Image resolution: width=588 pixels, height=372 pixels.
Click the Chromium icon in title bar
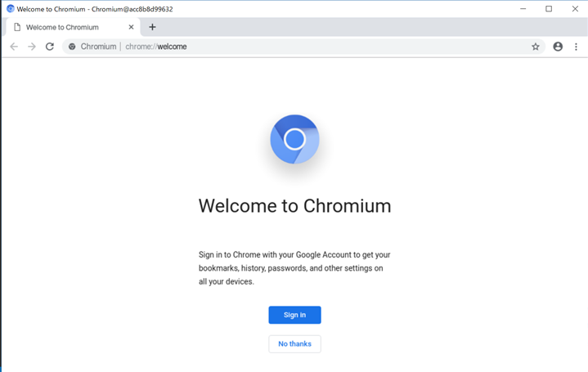point(10,9)
